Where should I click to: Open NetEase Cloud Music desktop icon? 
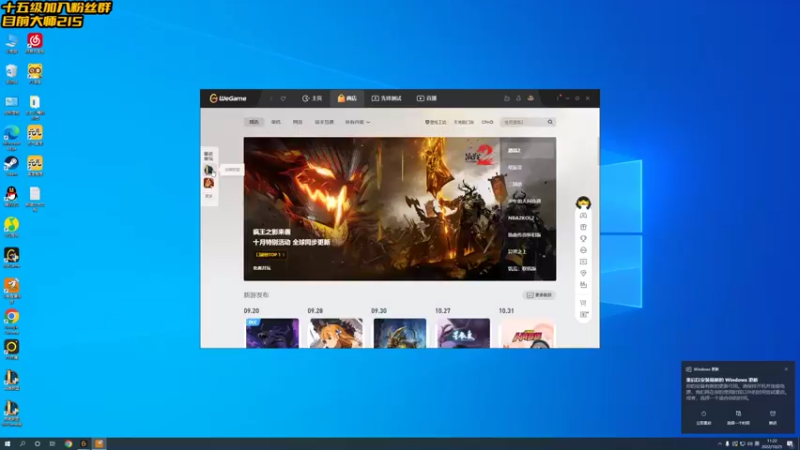tap(35, 43)
